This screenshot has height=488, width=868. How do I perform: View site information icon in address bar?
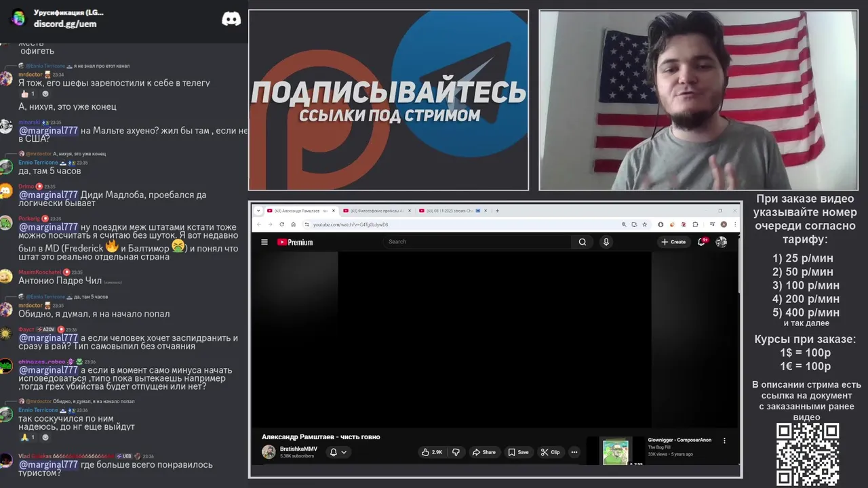pyautogui.click(x=307, y=224)
